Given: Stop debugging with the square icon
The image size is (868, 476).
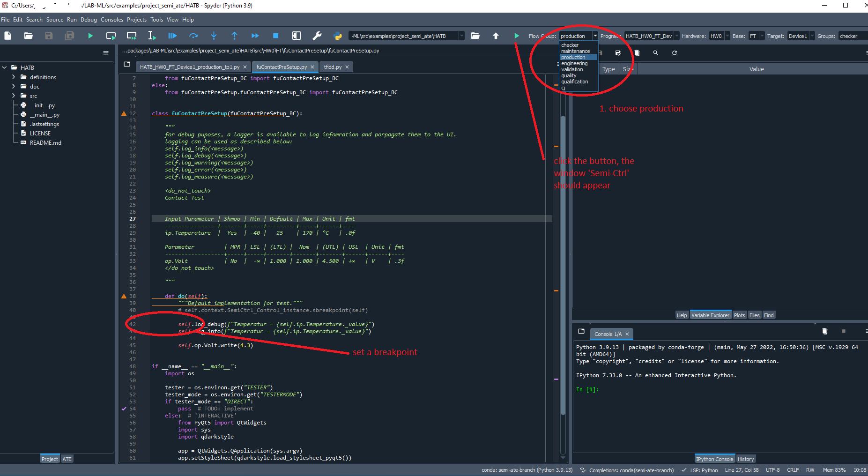Looking at the screenshot, I should pyautogui.click(x=275, y=36).
